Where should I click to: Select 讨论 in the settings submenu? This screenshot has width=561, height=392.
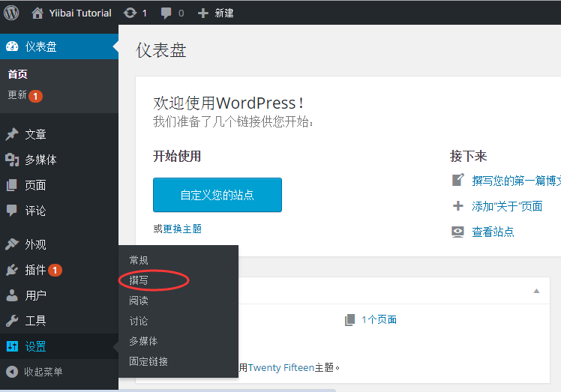pyautogui.click(x=139, y=322)
